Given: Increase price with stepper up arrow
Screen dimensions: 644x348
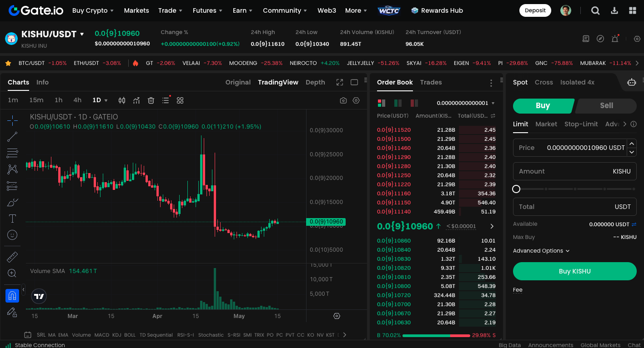Looking at the screenshot, I should pyautogui.click(x=632, y=143).
